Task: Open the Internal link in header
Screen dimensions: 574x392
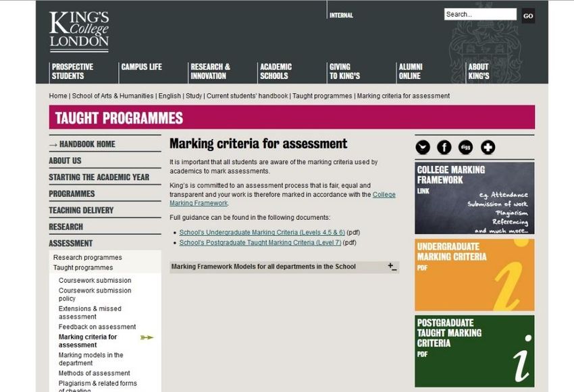Action: click(341, 16)
